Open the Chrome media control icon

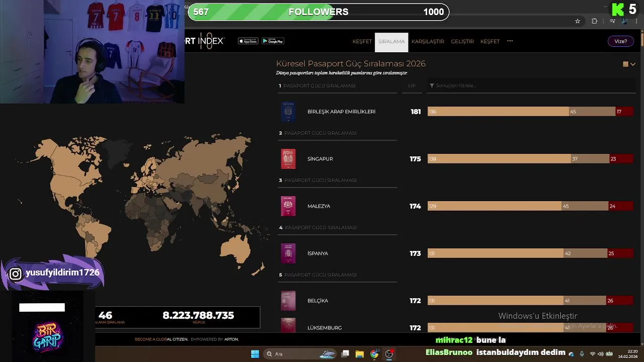[x=612, y=21]
